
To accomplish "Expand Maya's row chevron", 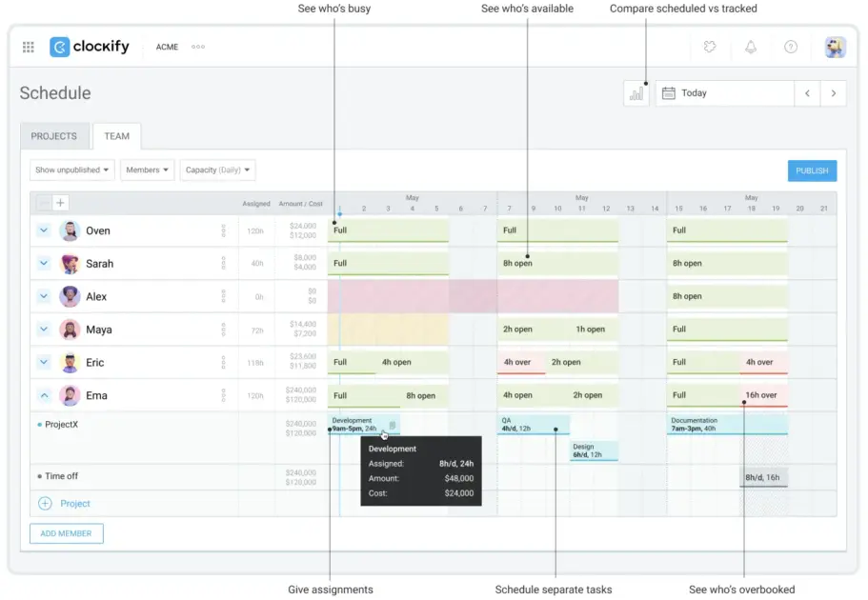I will (x=44, y=329).
